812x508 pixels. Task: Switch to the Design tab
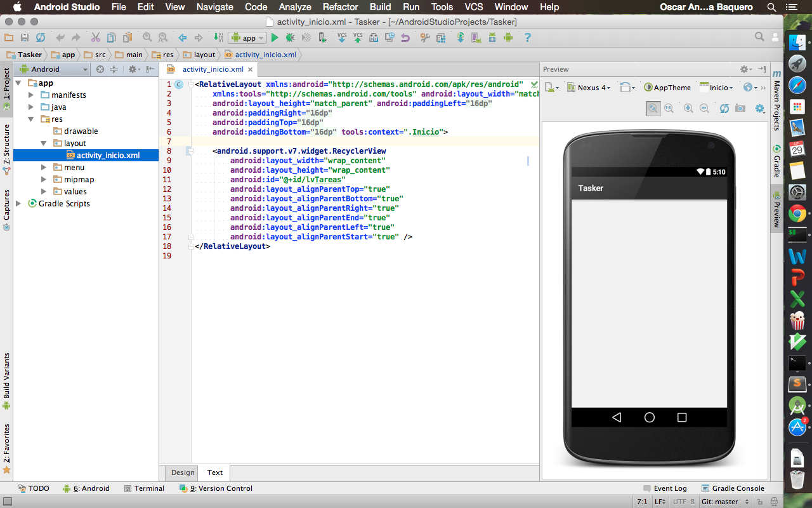(x=183, y=472)
